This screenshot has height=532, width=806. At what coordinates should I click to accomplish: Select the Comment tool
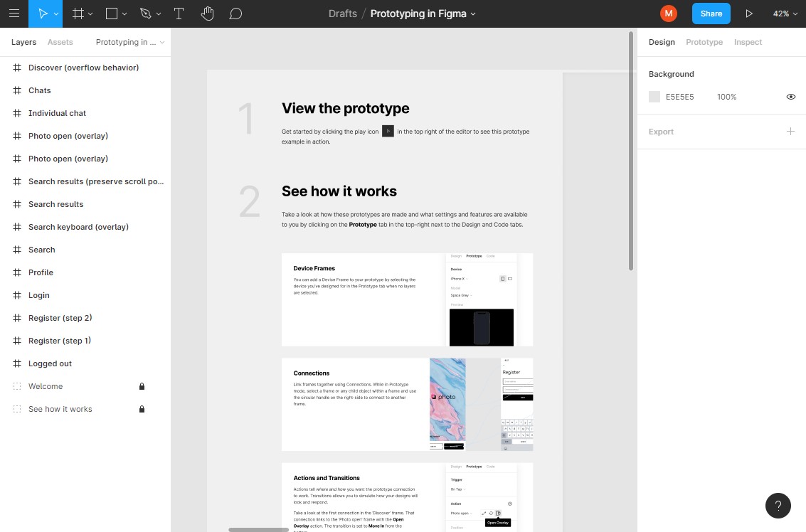pos(235,14)
